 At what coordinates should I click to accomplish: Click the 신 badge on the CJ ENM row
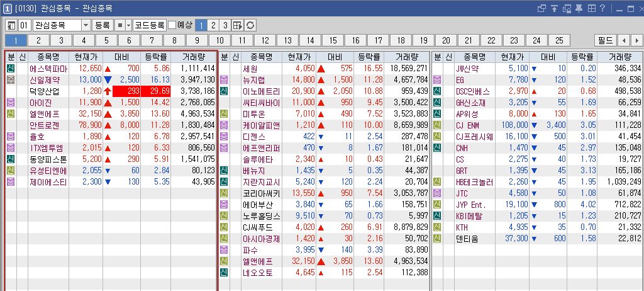(x=438, y=125)
